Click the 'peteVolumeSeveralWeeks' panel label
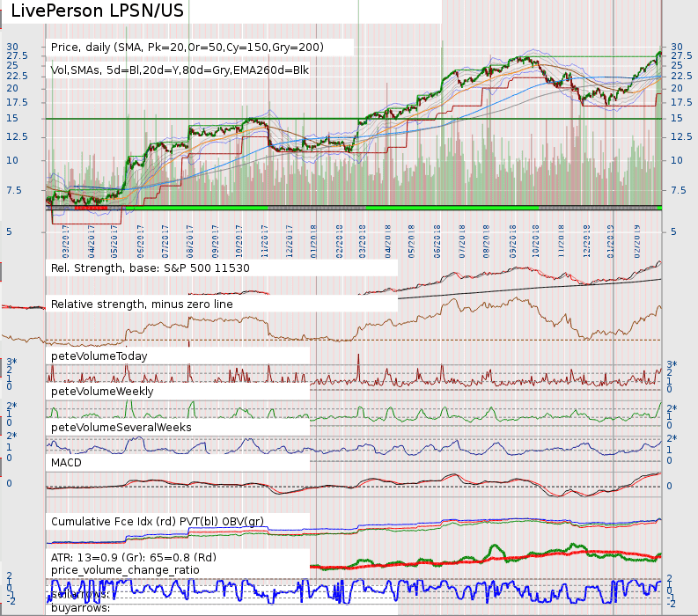This screenshot has width=698, height=616. pyautogui.click(x=121, y=428)
